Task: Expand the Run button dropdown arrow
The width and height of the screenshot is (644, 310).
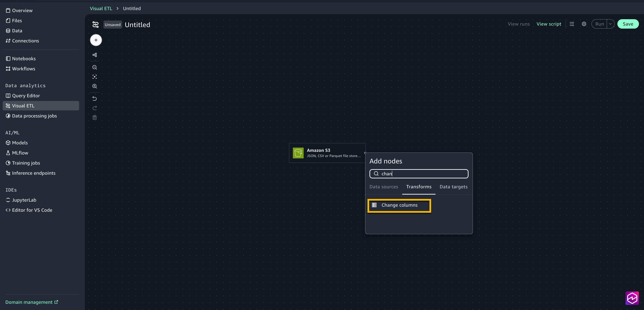Action: click(610, 24)
